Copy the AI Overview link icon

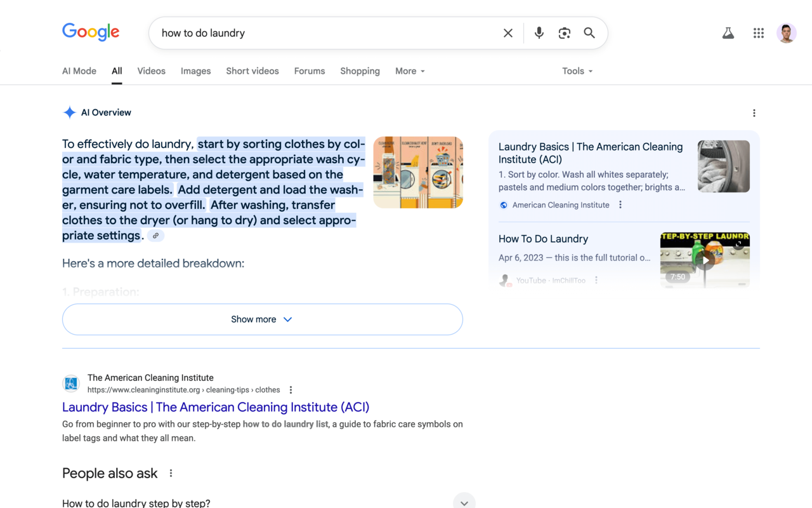point(155,236)
